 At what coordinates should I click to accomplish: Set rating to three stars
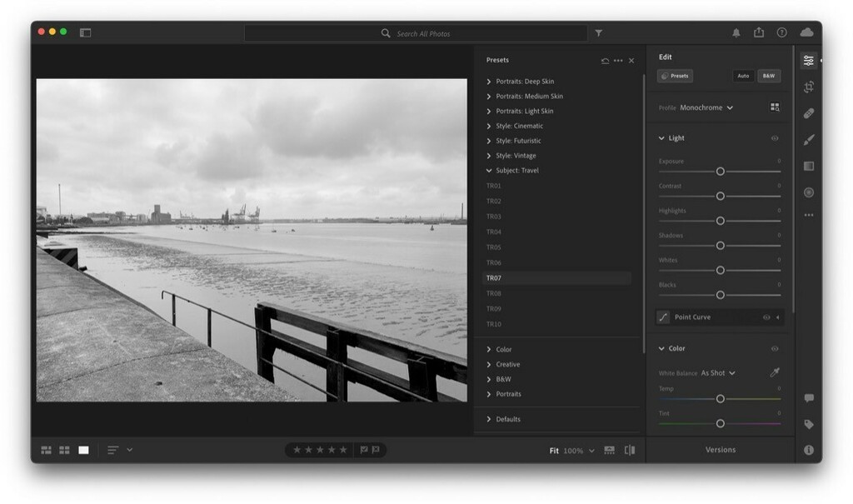[x=320, y=450]
